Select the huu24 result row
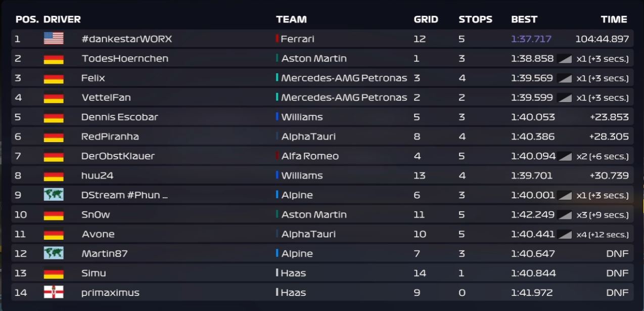Viewport: 644px width, 311px height. (322, 175)
